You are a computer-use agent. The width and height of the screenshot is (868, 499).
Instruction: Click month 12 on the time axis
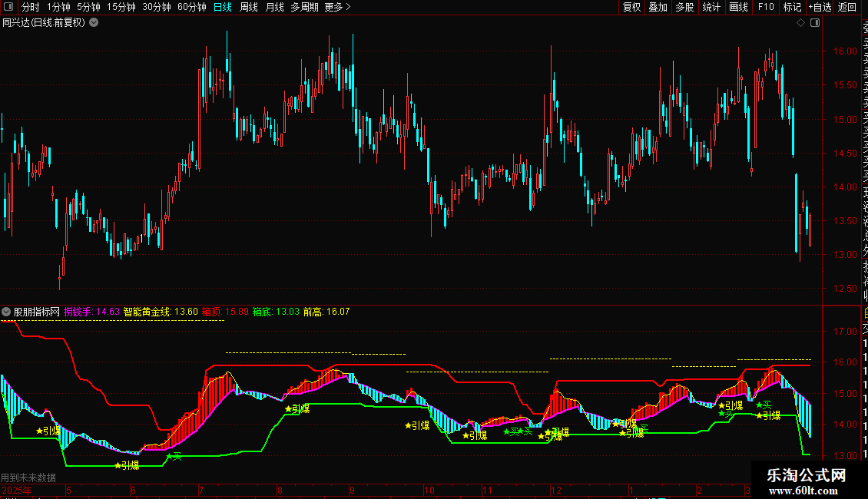tap(556, 491)
